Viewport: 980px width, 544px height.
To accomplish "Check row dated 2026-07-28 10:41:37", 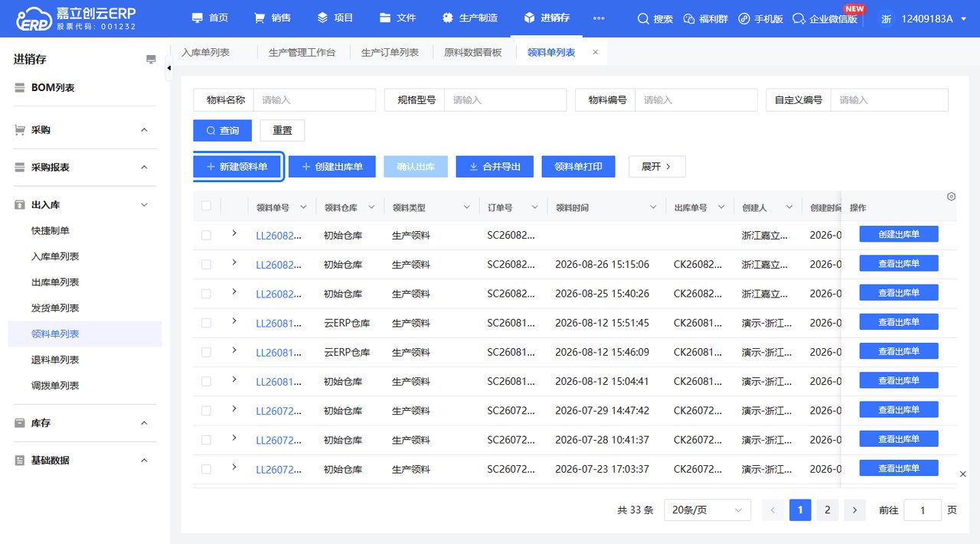I will 206,440.
